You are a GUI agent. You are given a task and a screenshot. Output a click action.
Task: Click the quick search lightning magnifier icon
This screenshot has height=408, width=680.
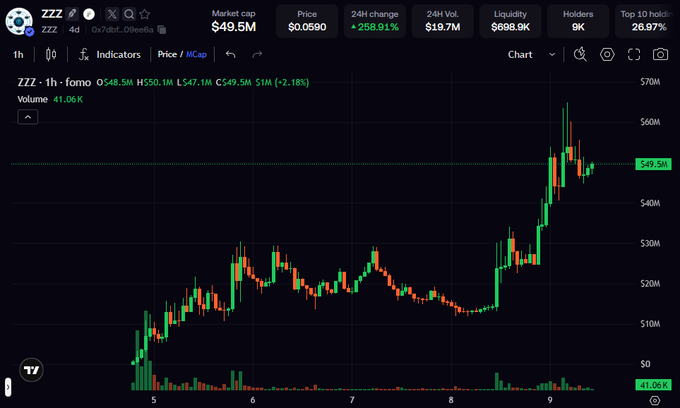[580, 54]
